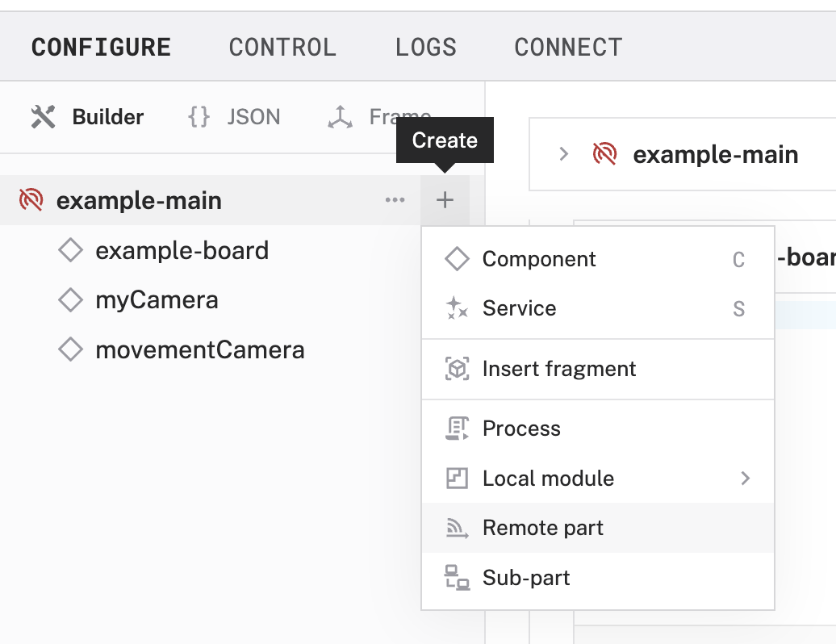Click the Service sparkle icon
This screenshot has width=836, height=644.
coord(457,307)
